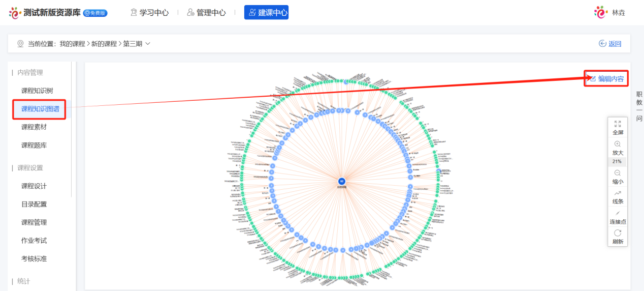Open 我的课程 breadcrumb link
644x291 pixels.
click(72, 44)
